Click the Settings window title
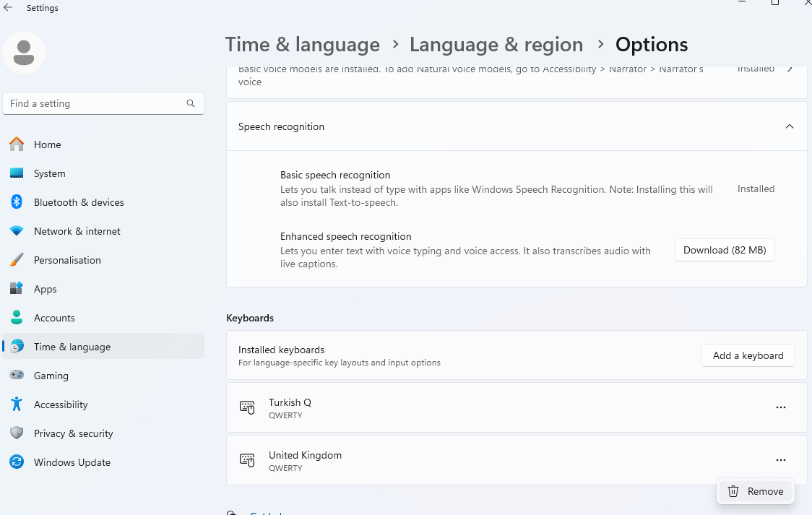812x515 pixels. pos(43,8)
